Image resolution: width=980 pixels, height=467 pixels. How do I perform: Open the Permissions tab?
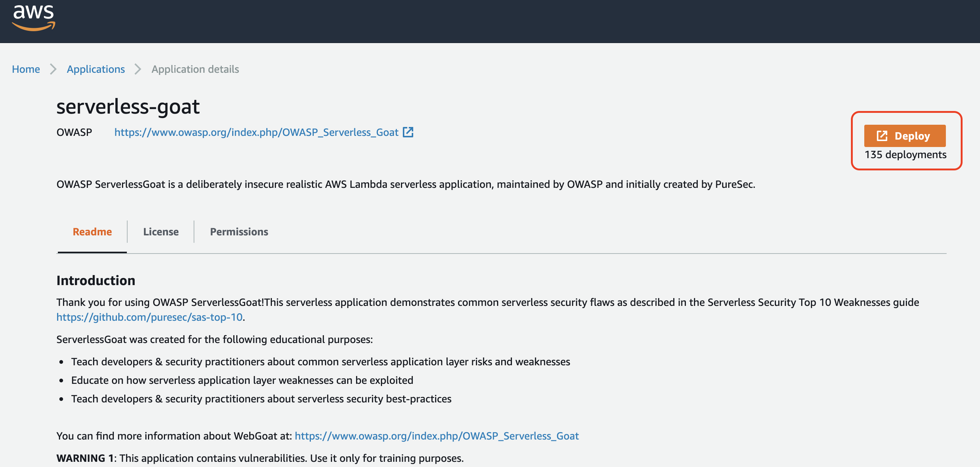[x=239, y=232]
